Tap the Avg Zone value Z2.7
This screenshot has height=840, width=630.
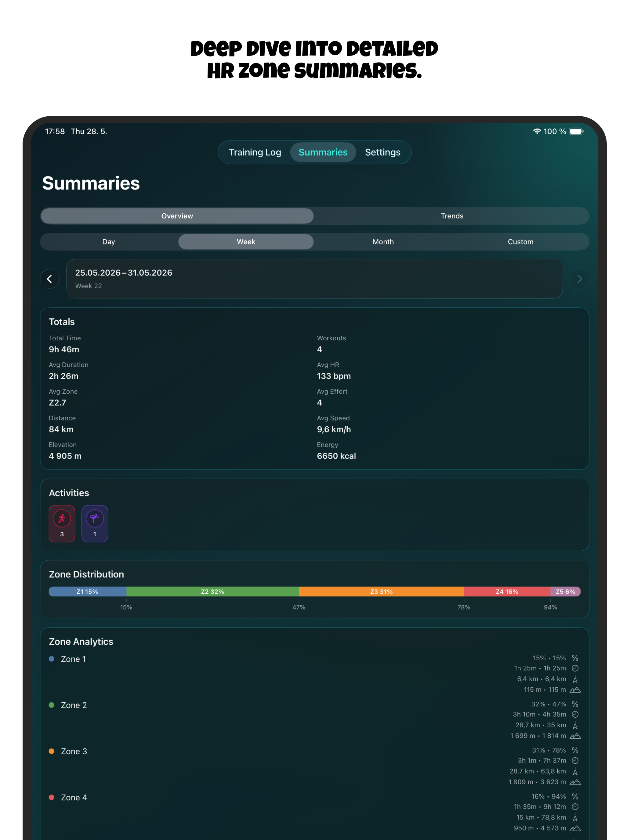tap(57, 403)
